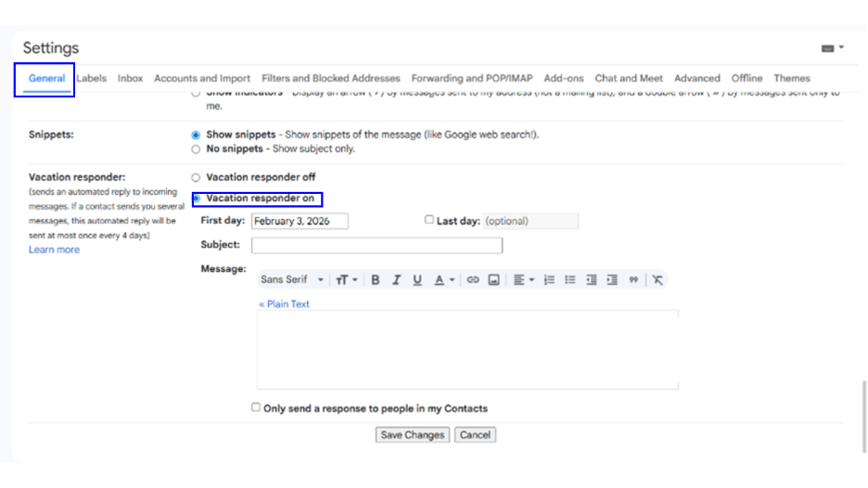Open the Chat and Meet tab
The height and width of the screenshot is (488, 868).
[x=629, y=78]
